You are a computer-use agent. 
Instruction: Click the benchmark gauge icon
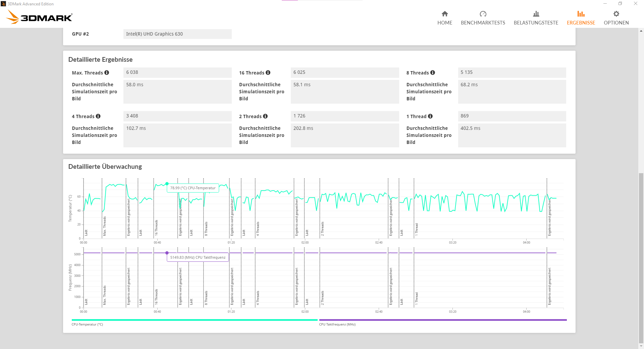[x=483, y=14]
